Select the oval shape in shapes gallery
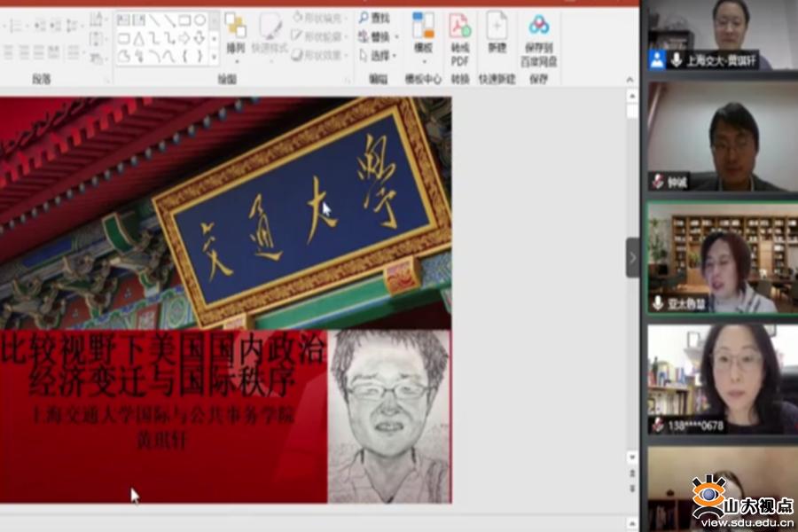The image size is (798, 532). [x=199, y=20]
